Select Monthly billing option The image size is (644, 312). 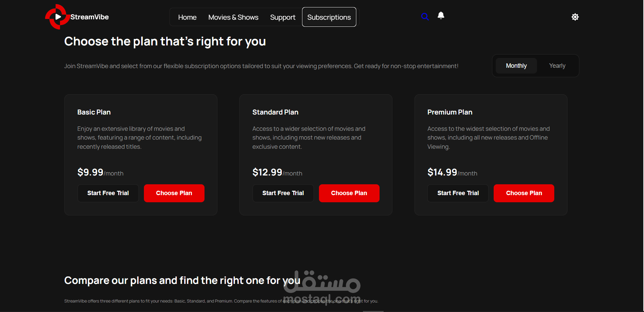click(x=516, y=66)
